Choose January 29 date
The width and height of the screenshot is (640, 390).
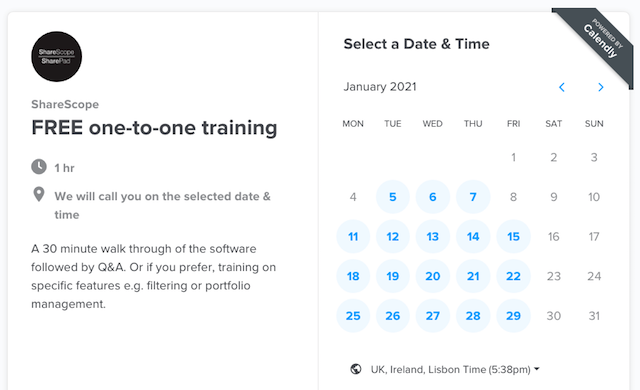[513, 316]
